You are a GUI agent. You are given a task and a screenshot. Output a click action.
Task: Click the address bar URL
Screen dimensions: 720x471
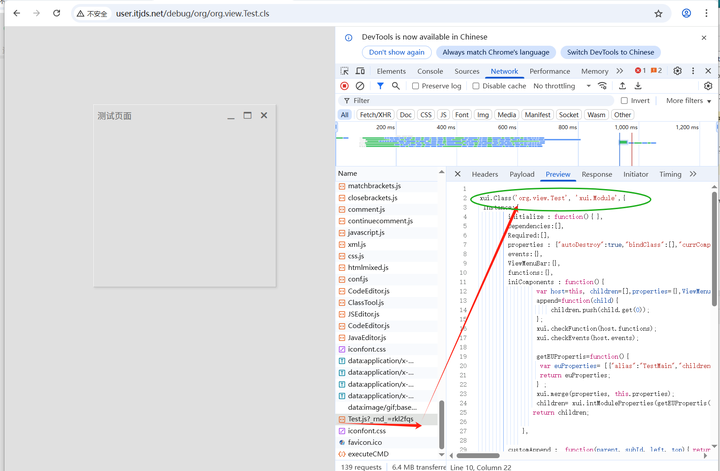[x=192, y=14]
